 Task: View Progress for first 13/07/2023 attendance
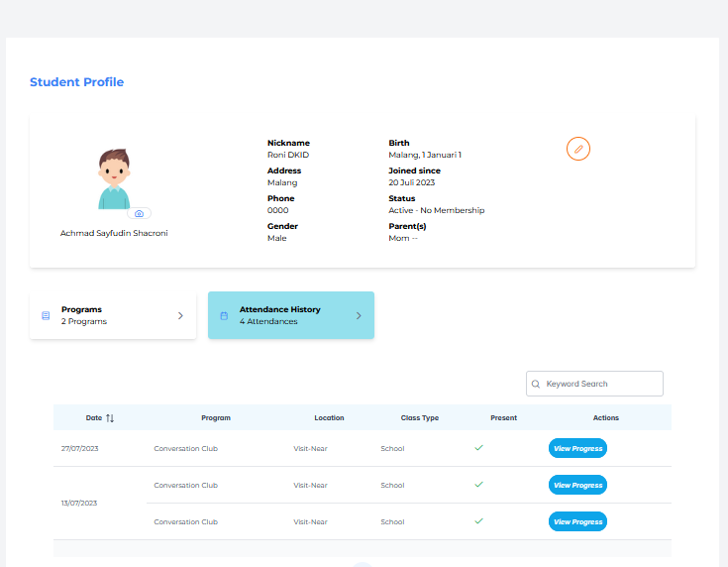tap(577, 485)
